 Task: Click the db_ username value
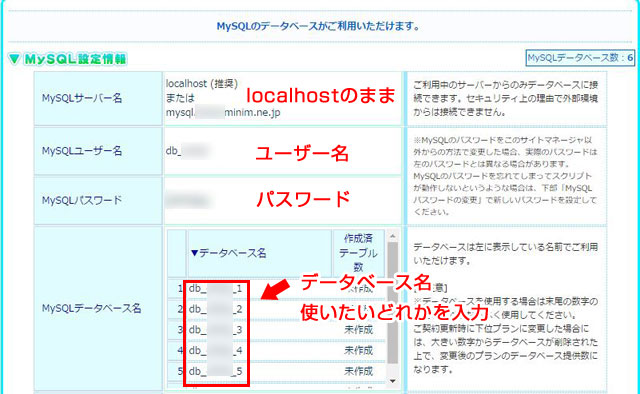pos(188,151)
